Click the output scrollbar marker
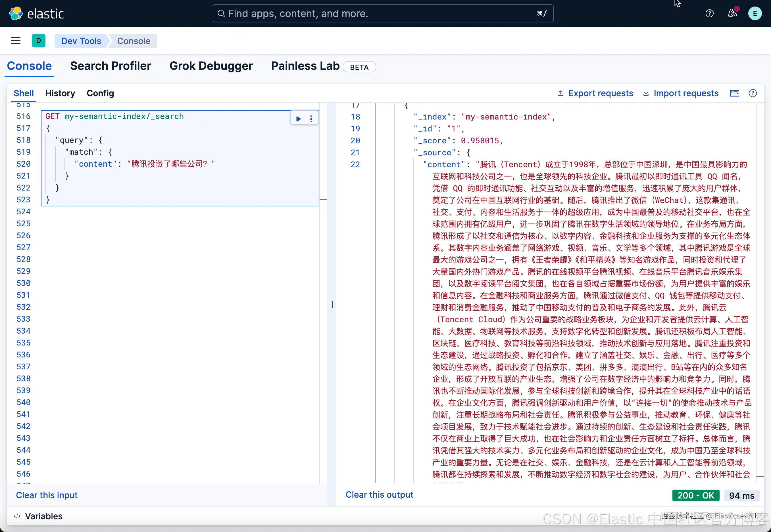The image size is (771, 532). [x=760, y=477]
